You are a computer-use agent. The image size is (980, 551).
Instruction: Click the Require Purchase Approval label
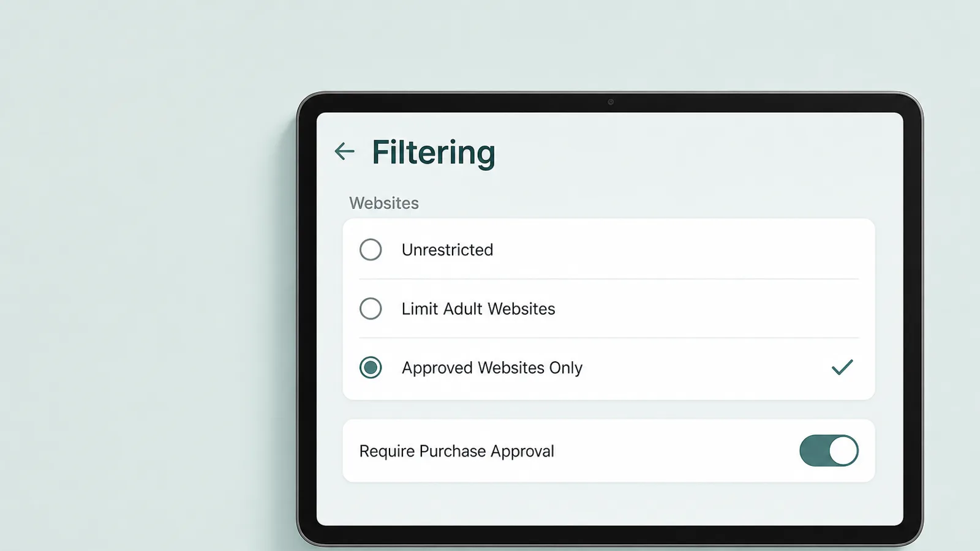click(x=456, y=451)
